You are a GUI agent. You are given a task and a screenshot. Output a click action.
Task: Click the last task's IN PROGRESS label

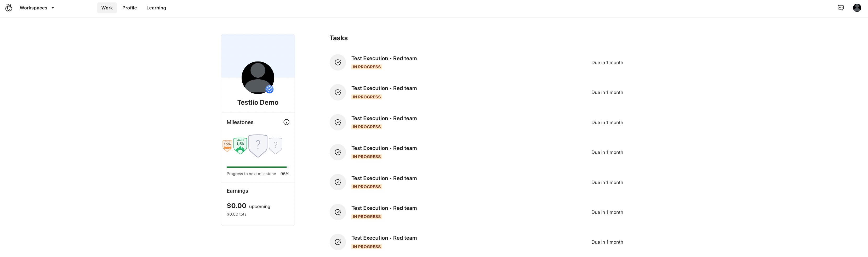[367, 247]
